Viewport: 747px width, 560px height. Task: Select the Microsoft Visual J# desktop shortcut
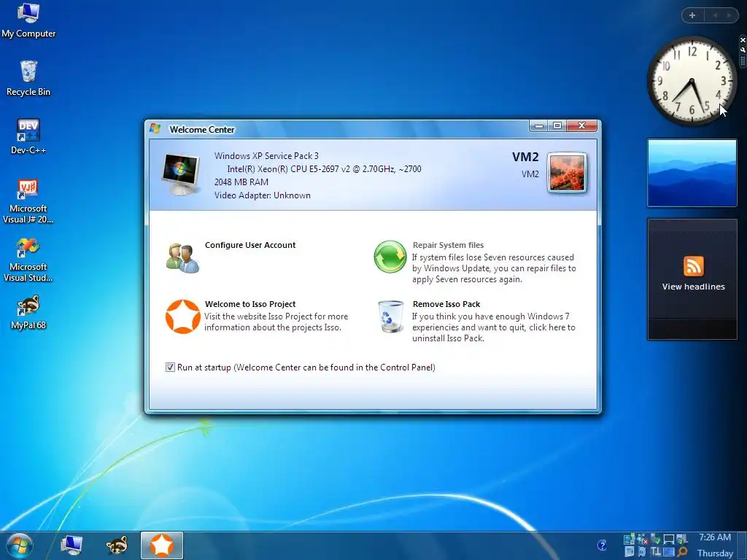coord(28,201)
